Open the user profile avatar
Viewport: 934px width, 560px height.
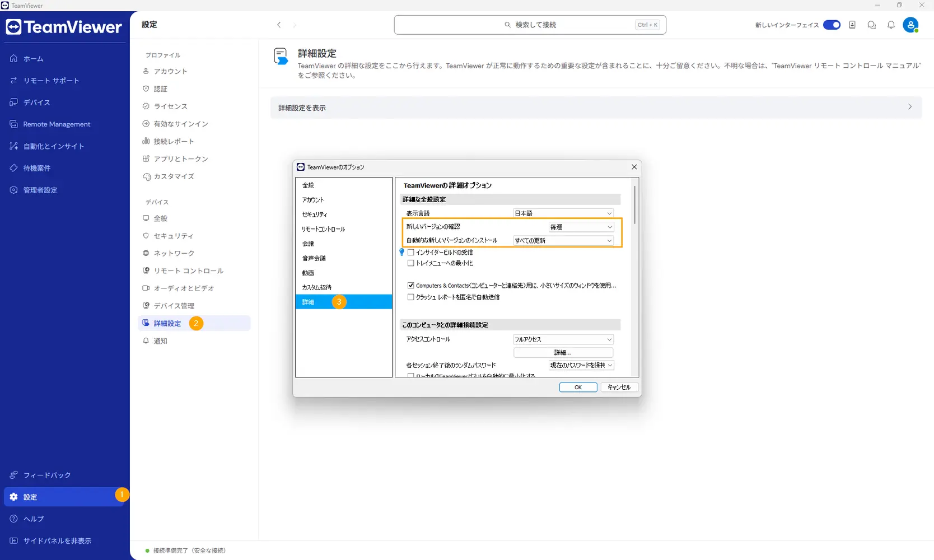click(x=911, y=25)
